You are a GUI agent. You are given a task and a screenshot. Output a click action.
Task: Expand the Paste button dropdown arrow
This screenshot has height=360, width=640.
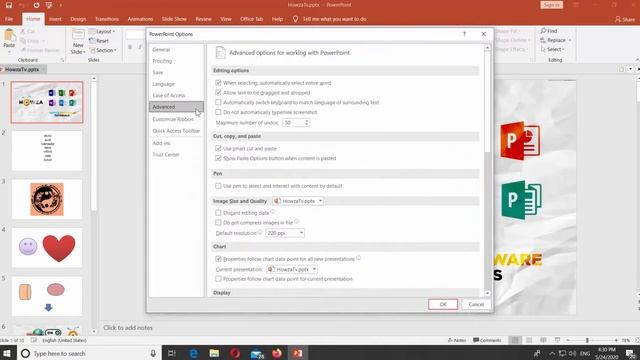tap(9, 51)
